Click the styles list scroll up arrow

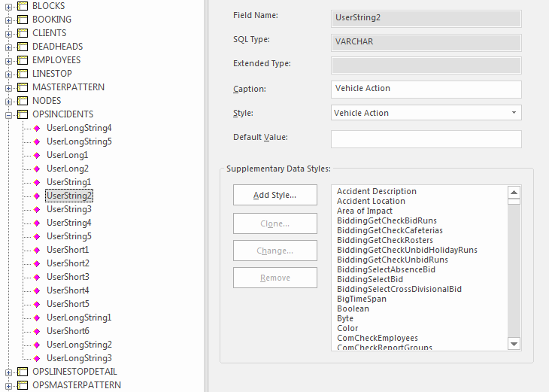[x=514, y=193]
